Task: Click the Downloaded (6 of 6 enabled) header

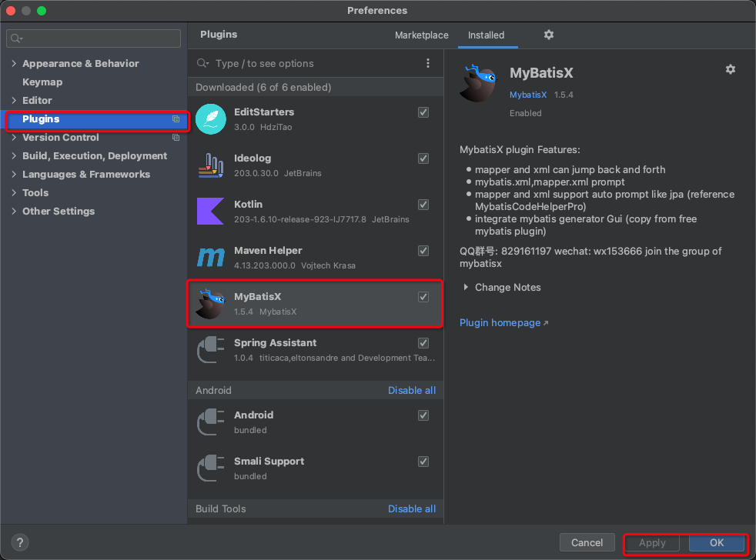Action: [316, 87]
